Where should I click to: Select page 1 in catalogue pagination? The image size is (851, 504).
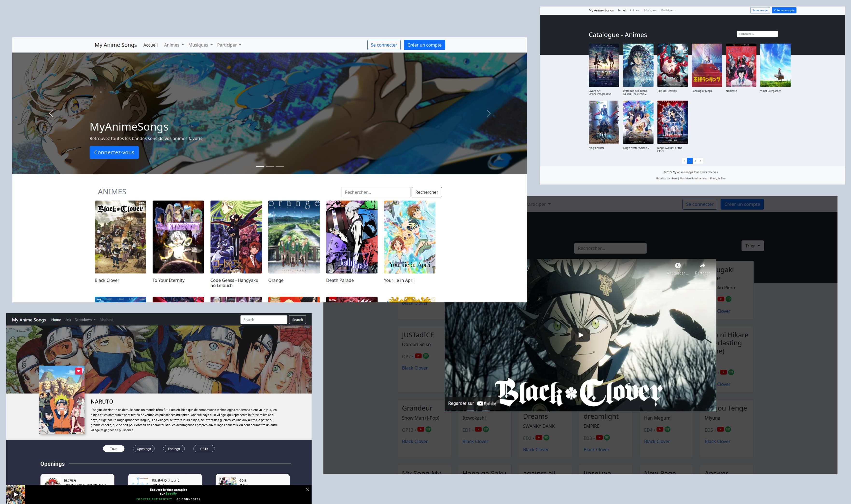(690, 161)
